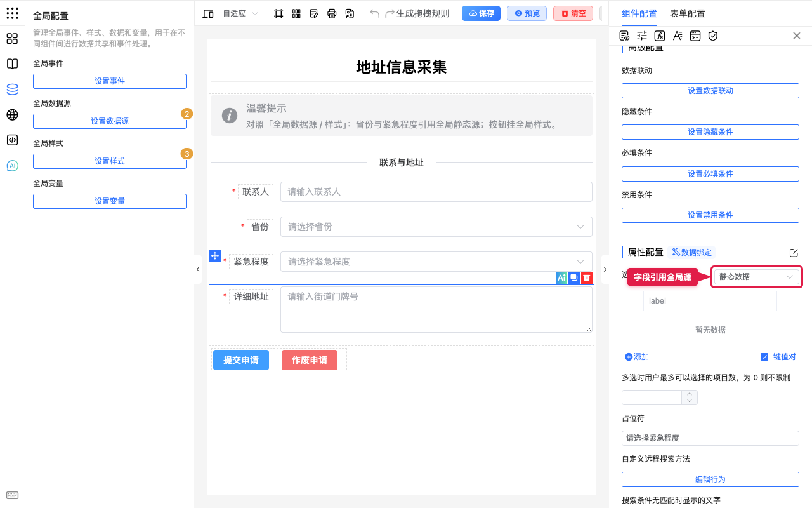The image size is (812, 508).
Task: Open the terminal window icon in right panel
Action: click(695, 36)
